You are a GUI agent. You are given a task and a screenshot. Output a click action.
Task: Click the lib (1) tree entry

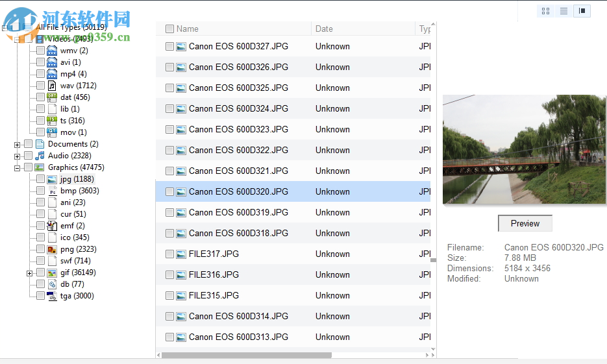point(70,109)
